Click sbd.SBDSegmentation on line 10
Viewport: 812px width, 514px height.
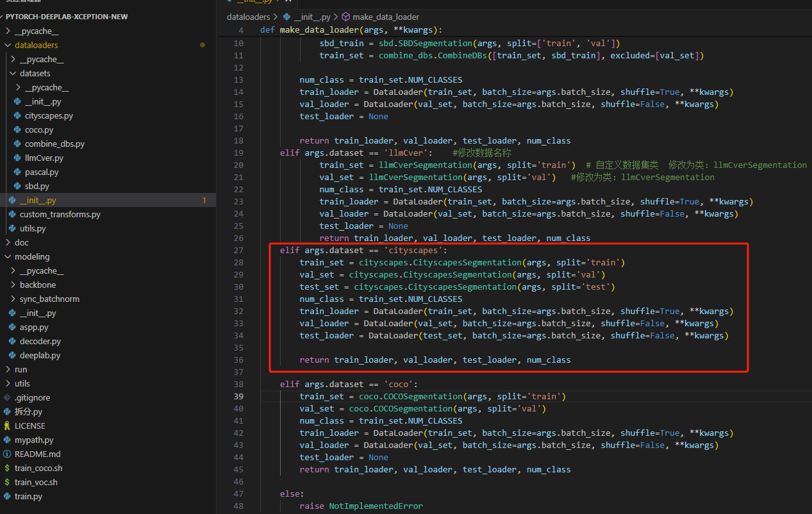point(426,44)
